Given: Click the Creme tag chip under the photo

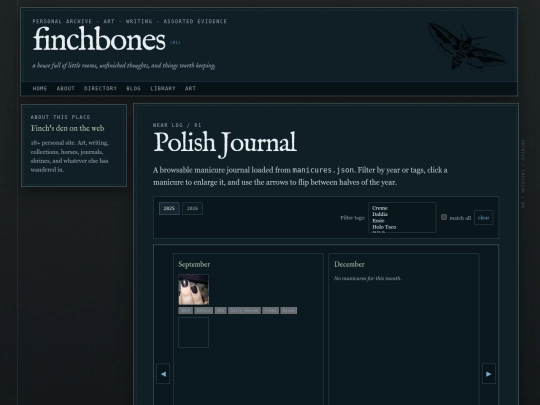Looking at the screenshot, I should coord(270,311).
